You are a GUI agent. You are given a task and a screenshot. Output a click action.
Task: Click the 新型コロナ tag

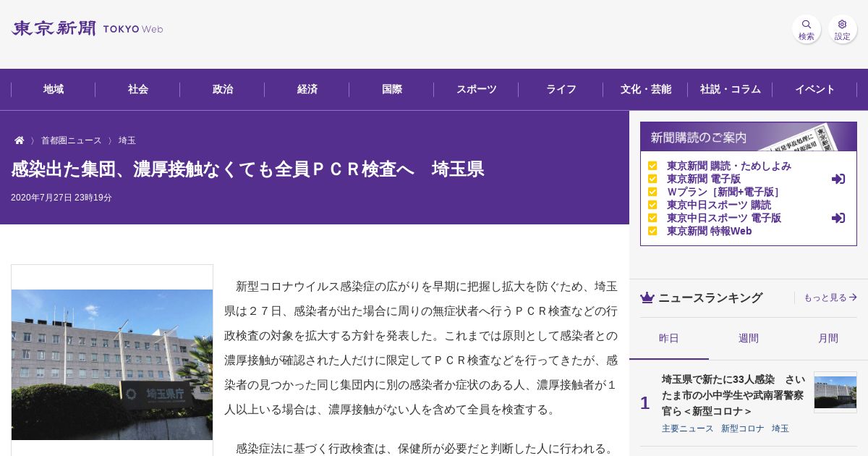click(743, 428)
